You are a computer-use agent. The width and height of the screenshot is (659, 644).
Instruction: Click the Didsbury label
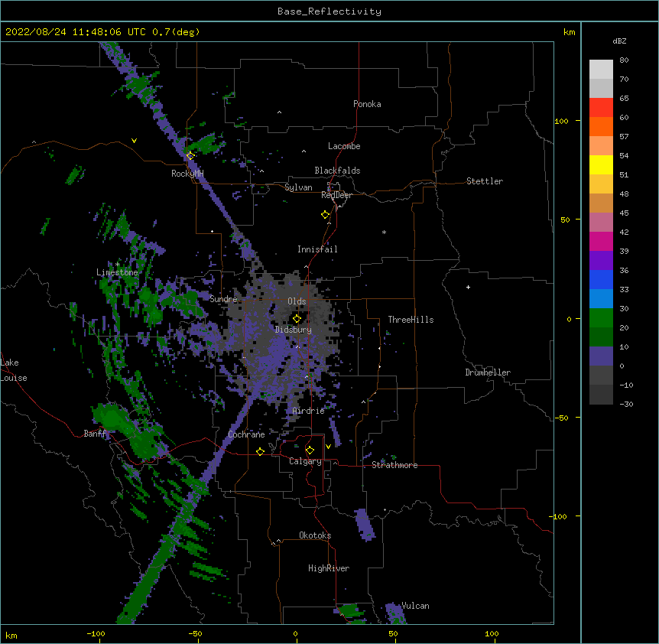point(293,330)
